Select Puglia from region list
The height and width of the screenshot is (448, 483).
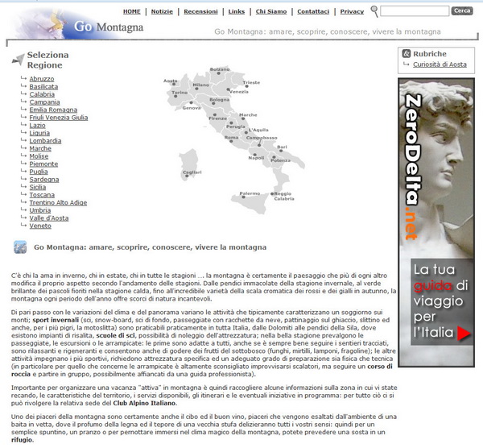pyautogui.click(x=39, y=172)
